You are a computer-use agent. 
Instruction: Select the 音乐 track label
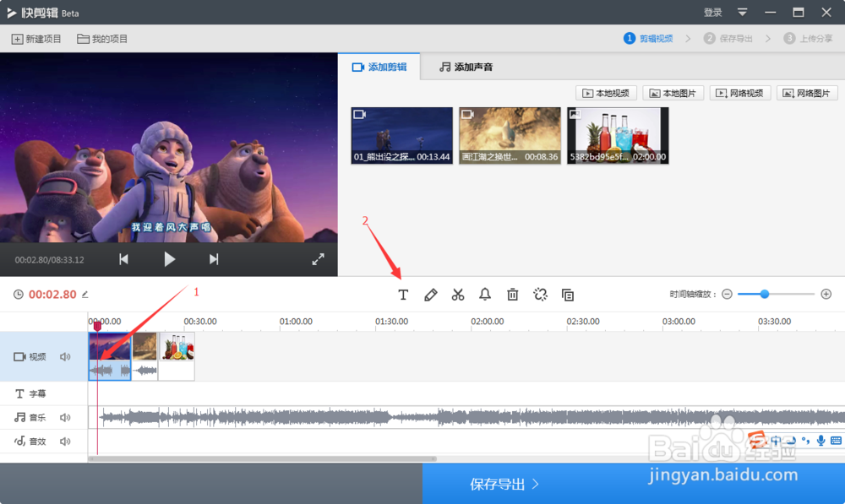pyautogui.click(x=30, y=417)
